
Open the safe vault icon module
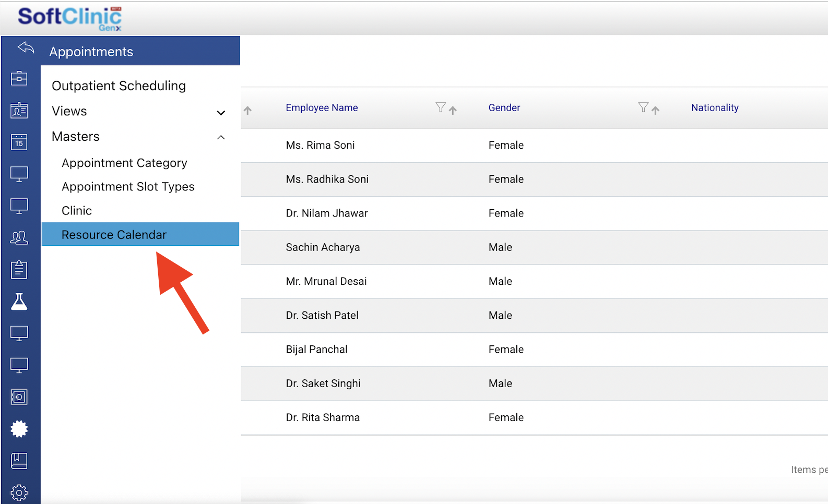(19, 397)
